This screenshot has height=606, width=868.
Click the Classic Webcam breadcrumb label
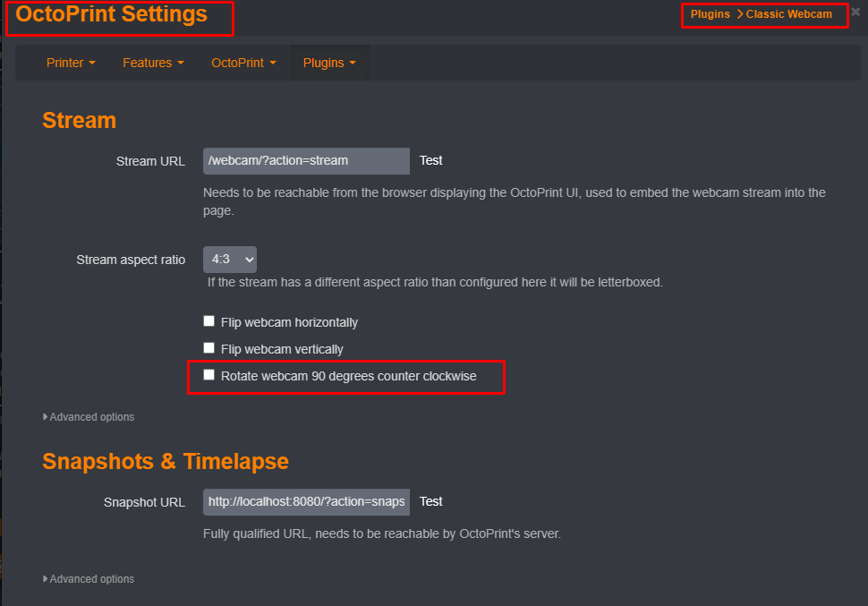[x=789, y=14]
